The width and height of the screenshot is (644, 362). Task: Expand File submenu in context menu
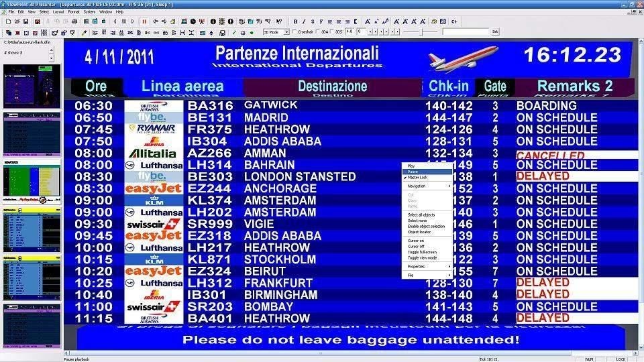(x=427, y=275)
